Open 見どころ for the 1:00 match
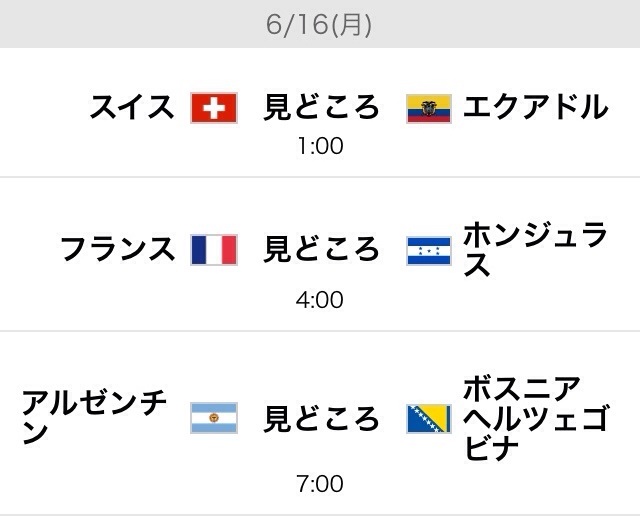The image size is (640, 530). 321,107
